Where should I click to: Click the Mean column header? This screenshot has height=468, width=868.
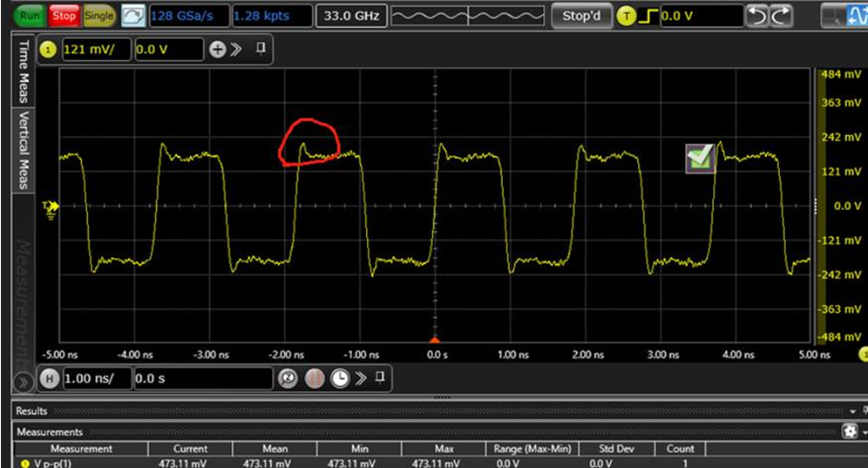[x=275, y=449]
